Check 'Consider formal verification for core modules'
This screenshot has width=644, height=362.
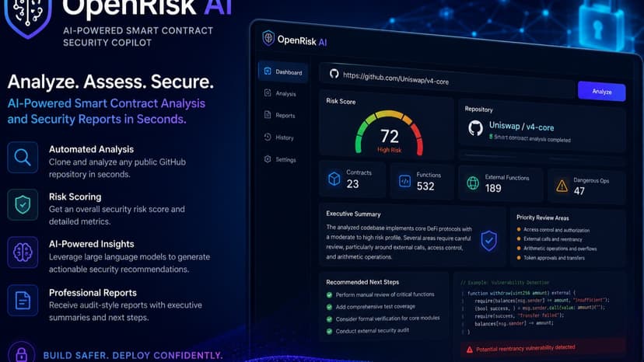coord(329,319)
